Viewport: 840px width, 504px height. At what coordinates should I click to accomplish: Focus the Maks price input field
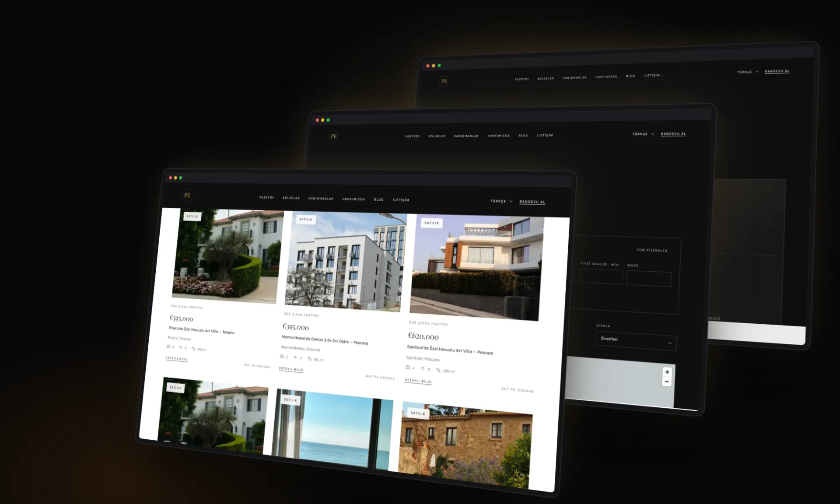(649, 279)
